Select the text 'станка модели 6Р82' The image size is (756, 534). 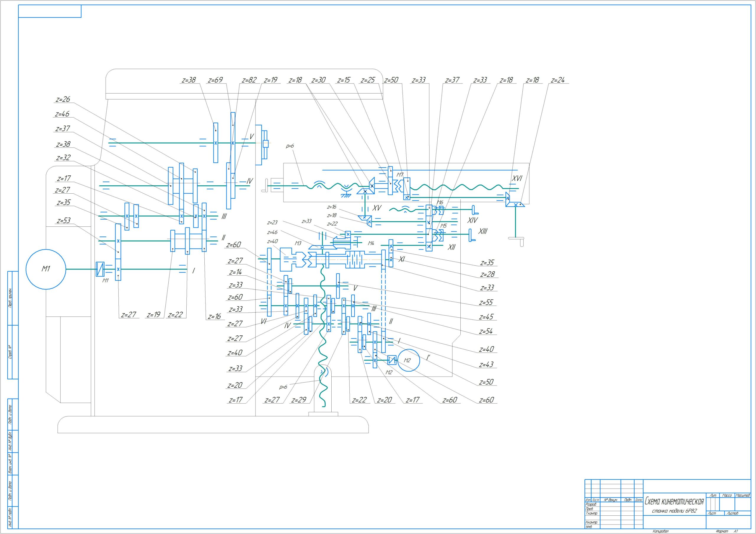674,511
